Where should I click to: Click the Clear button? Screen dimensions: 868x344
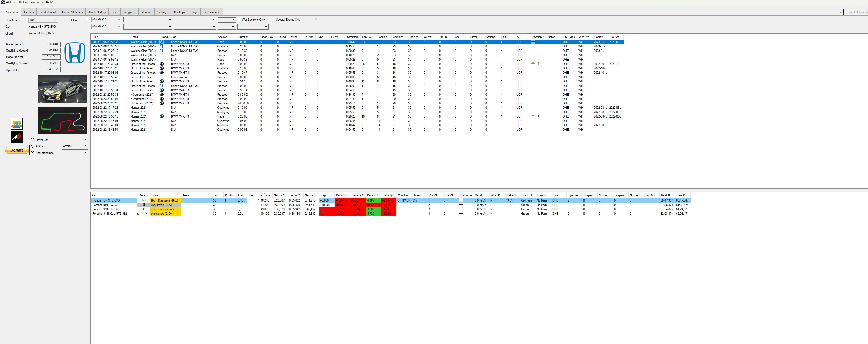pos(75,20)
